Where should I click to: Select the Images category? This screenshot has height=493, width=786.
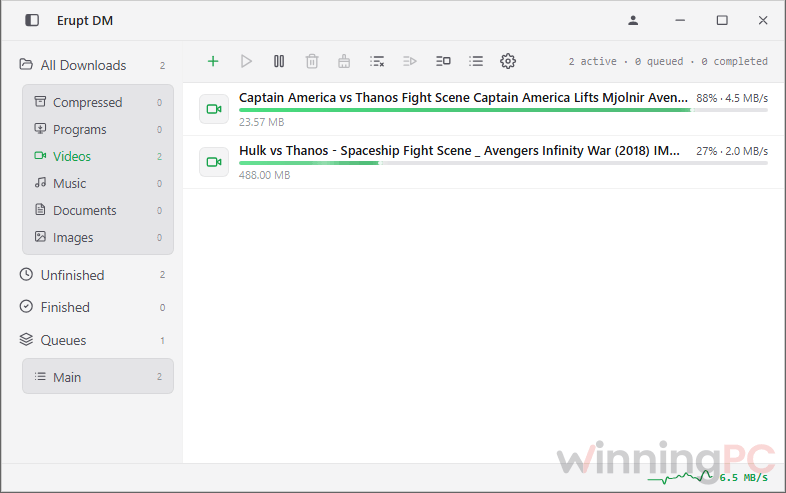98,238
